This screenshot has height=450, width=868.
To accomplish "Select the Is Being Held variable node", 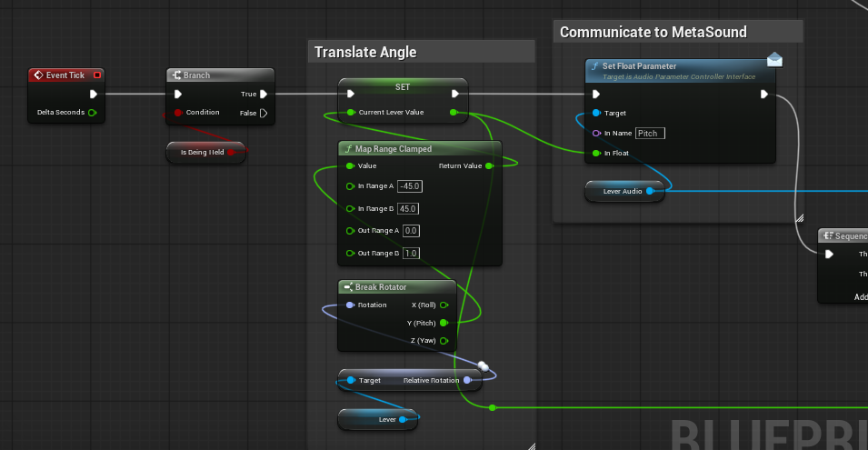I will 206,152.
